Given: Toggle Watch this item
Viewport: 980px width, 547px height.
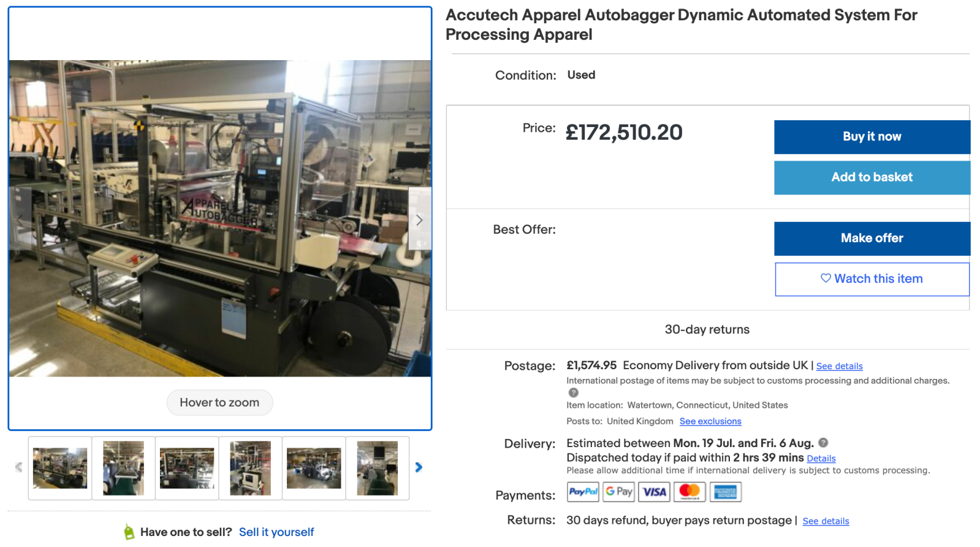Looking at the screenshot, I should tap(872, 279).
